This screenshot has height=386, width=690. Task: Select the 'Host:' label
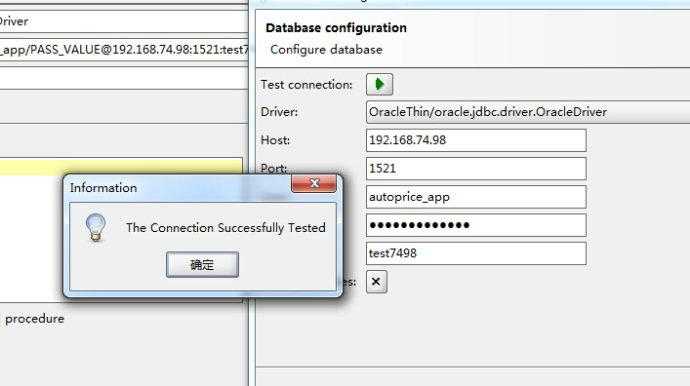[x=275, y=140]
